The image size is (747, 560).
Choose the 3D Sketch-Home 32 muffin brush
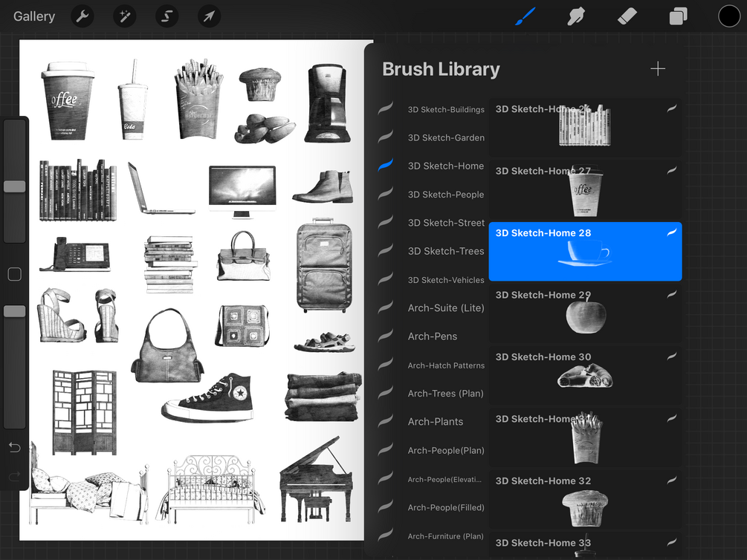click(x=585, y=499)
